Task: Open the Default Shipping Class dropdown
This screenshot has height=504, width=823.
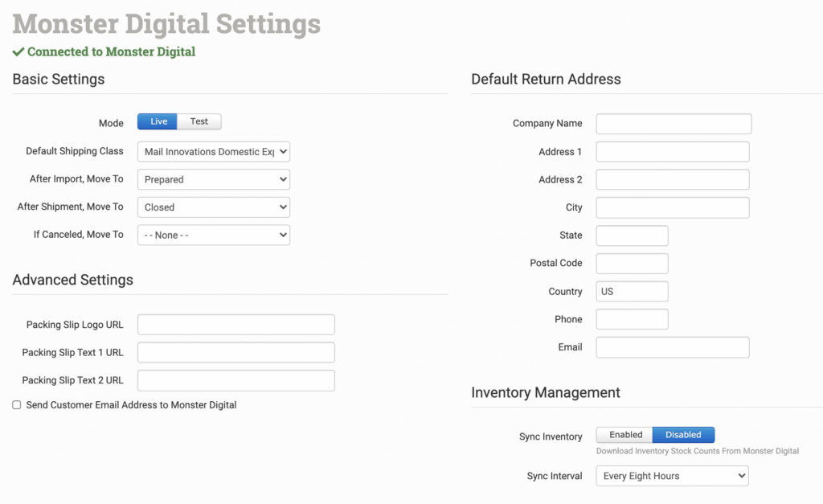Action: pyautogui.click(x=213, y=151)
